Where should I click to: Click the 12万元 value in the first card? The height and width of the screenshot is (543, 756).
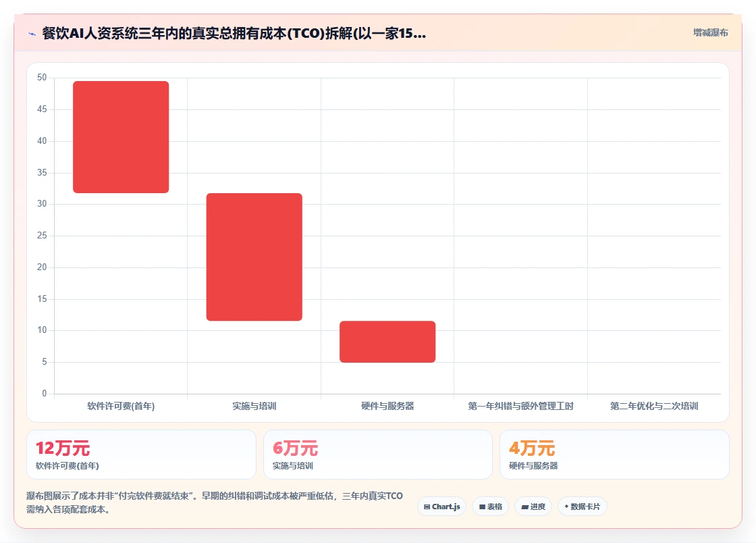(x=63, y=448)
